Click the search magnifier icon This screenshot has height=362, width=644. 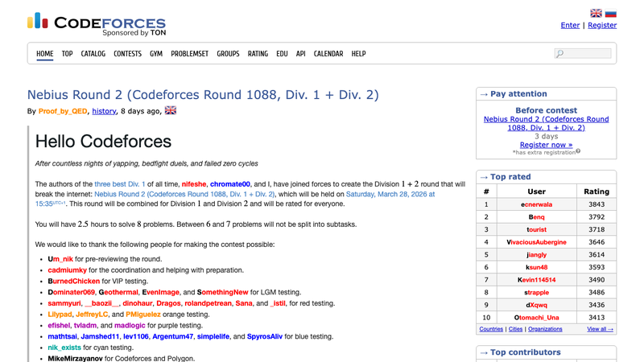pyautogui.click(x=559, y=54)
